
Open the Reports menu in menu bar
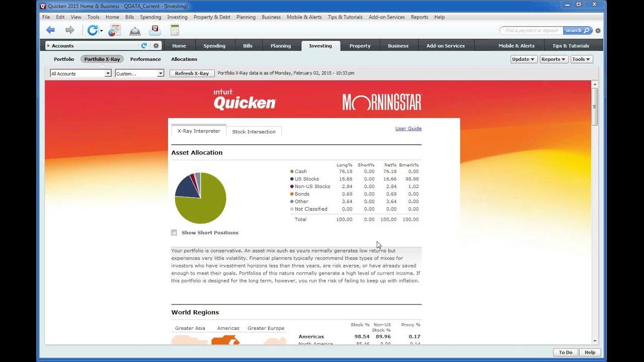tap(420, 17)
